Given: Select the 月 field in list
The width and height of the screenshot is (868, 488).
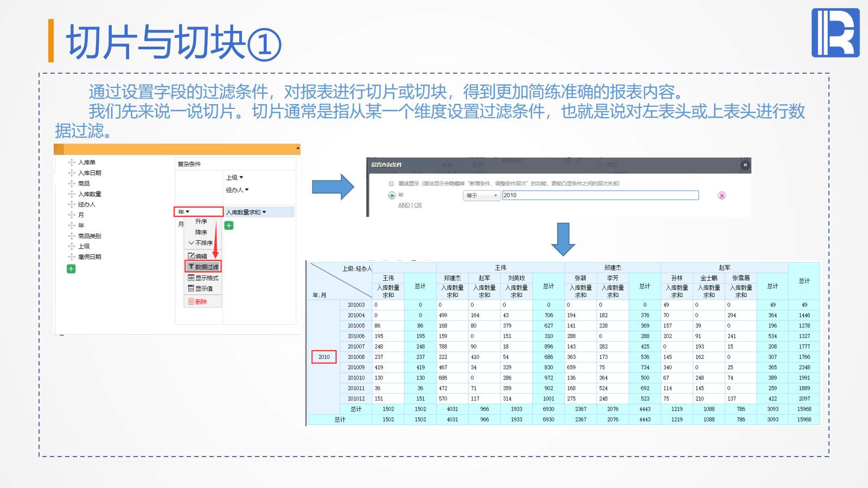Looking at the screenshot, I should coord(81,215).
